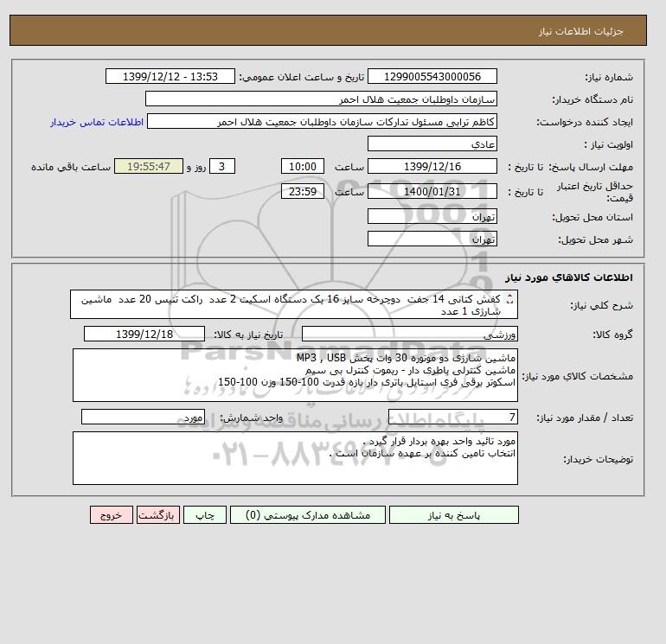Click the تاریخ نیاز به کالا field 1399/12/18
Viewport: 666px width, 644px height.
coord(144,334)
